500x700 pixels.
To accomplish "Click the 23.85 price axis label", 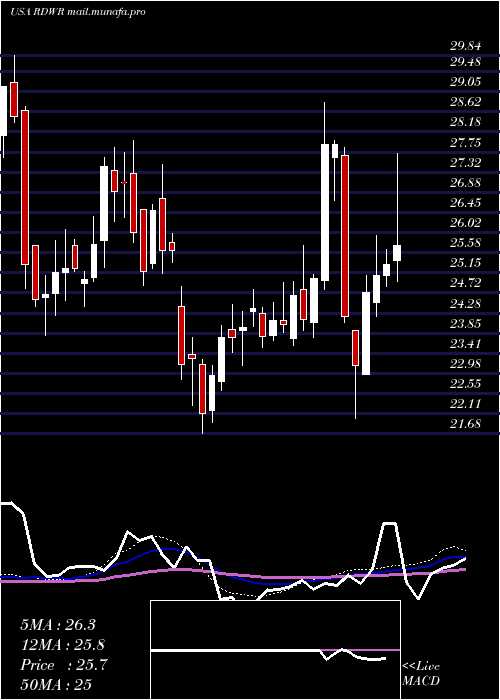I will 465,324.
